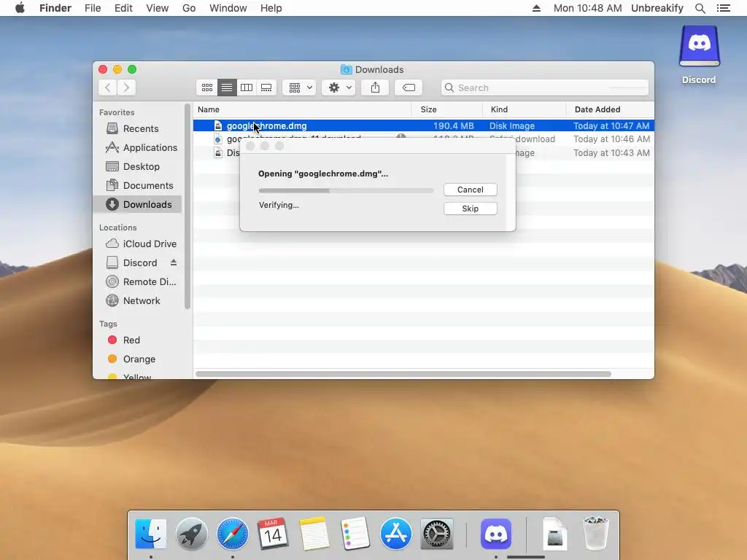747x560 pixels.
Task: Switch Finder to list view
Action: [227, 87]
